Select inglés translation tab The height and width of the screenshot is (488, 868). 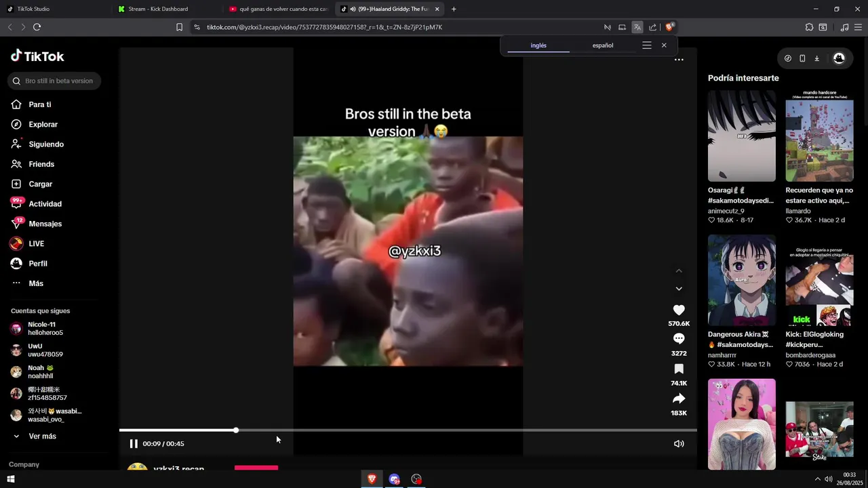pyautogui.click(x=538, y=45)
